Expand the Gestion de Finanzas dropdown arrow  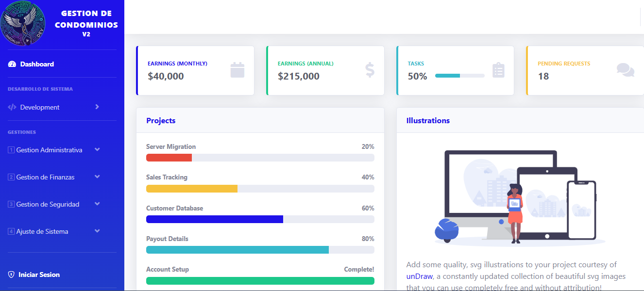tap(97, 177)
